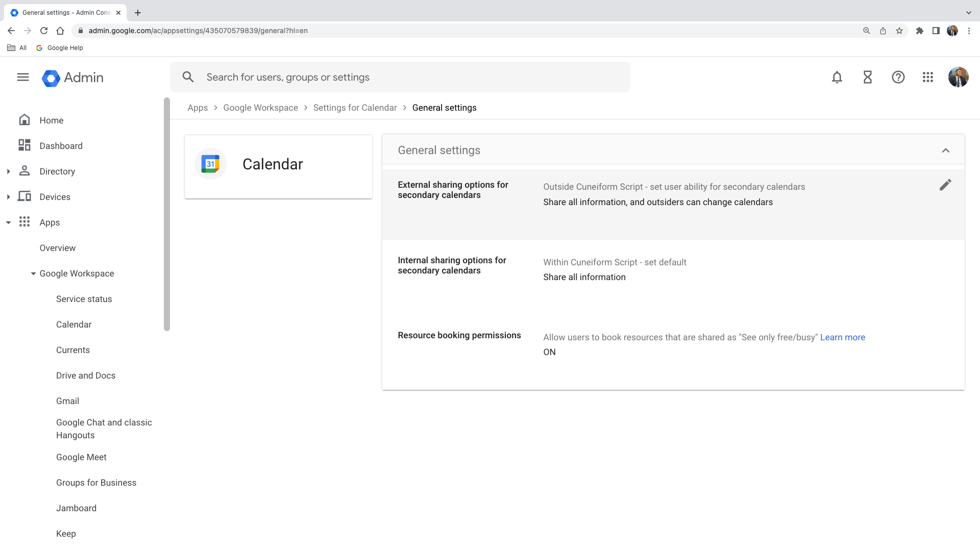
Task: Open the Google Workspace breadcrumb
Action: point(260,108)
